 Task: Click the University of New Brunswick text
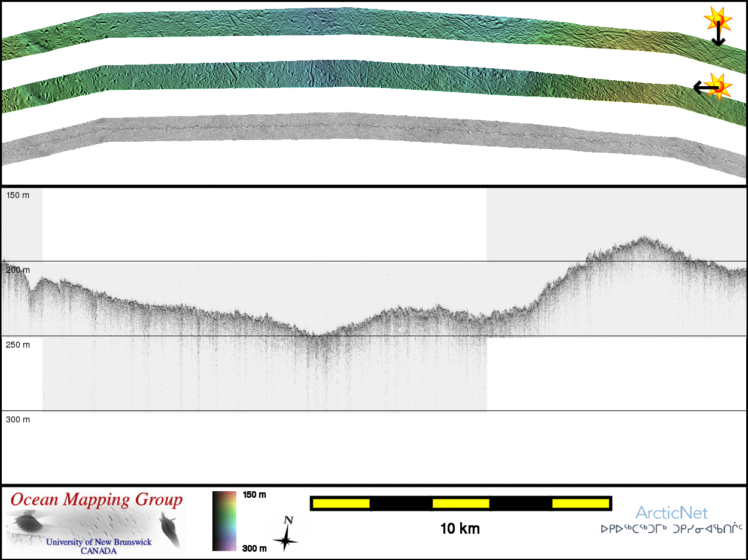click(x=99, y=543)
